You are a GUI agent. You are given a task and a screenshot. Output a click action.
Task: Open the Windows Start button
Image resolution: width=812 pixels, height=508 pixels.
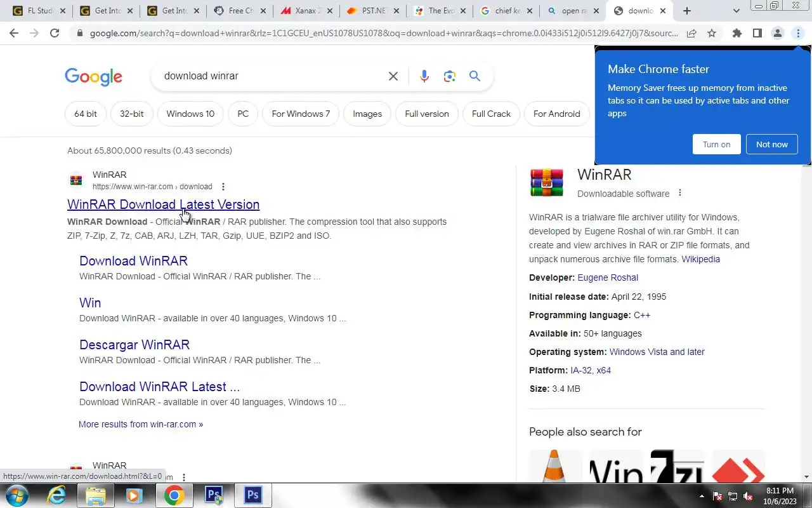[x=16, y=495]
